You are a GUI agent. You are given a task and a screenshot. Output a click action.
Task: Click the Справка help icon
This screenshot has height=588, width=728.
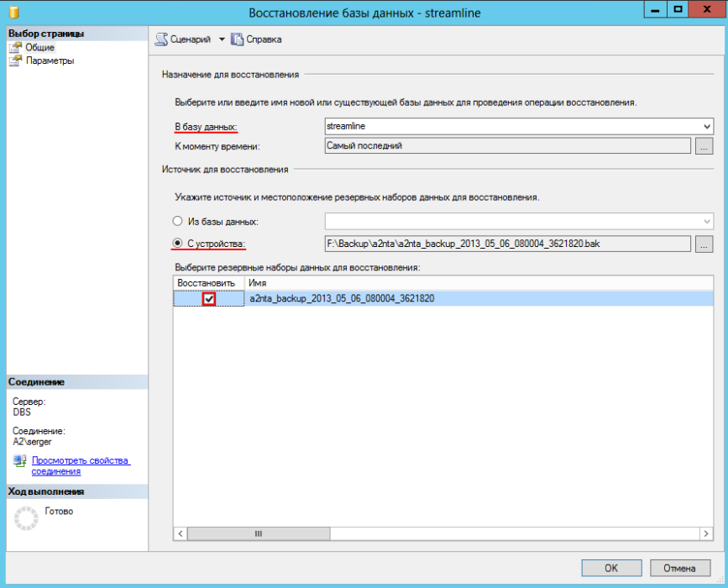click(238, 39)
